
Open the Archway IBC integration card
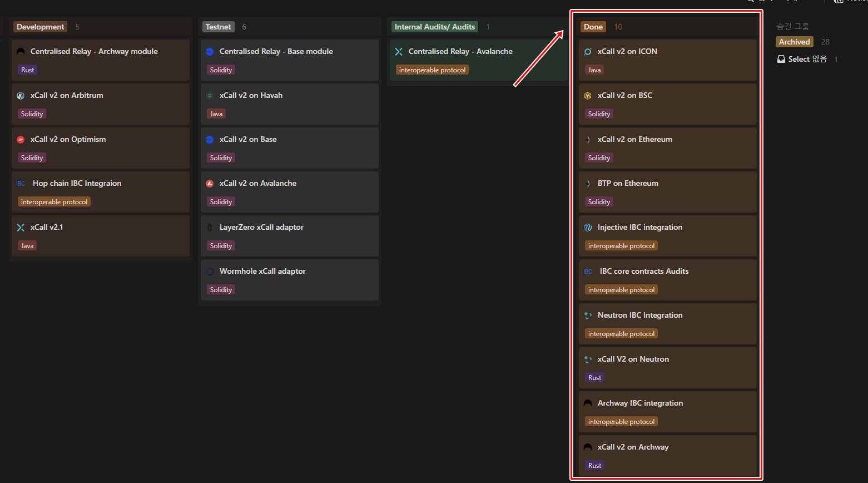[668, 412]
